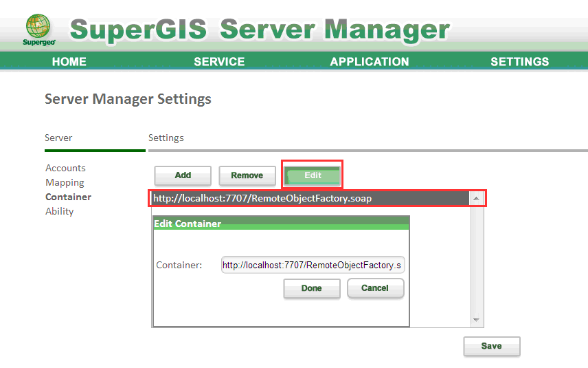The width and height of the screenshot is (588, 368).
Task: Switch to the Settings tab
Action: click(x=166, y=138)
